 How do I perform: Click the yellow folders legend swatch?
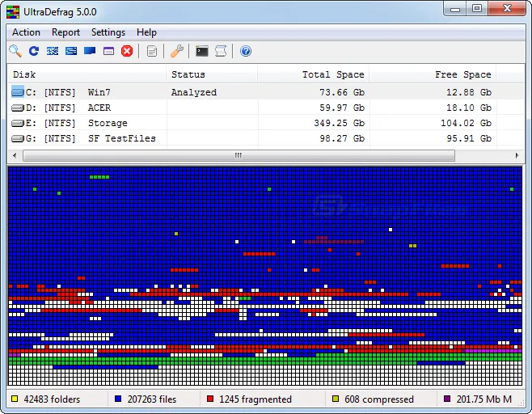(15, 399)
